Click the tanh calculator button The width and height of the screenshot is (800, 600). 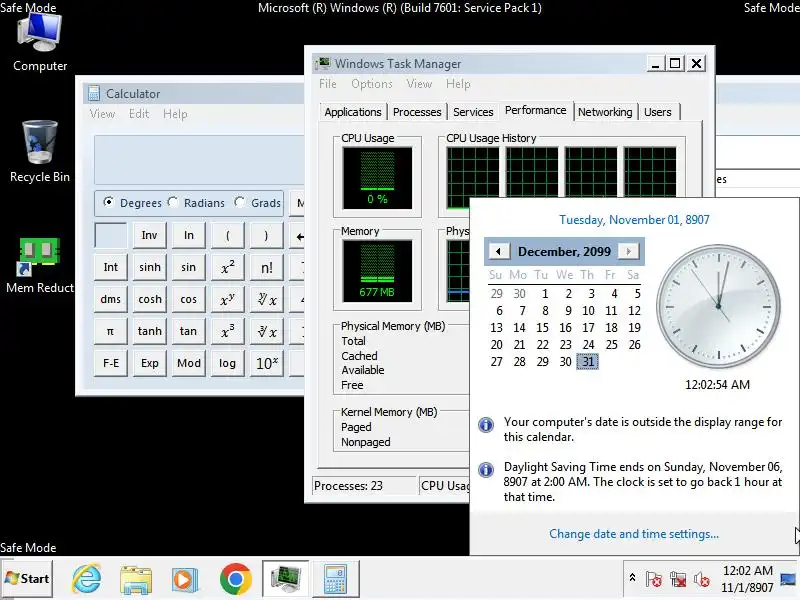tap(149, 331)
